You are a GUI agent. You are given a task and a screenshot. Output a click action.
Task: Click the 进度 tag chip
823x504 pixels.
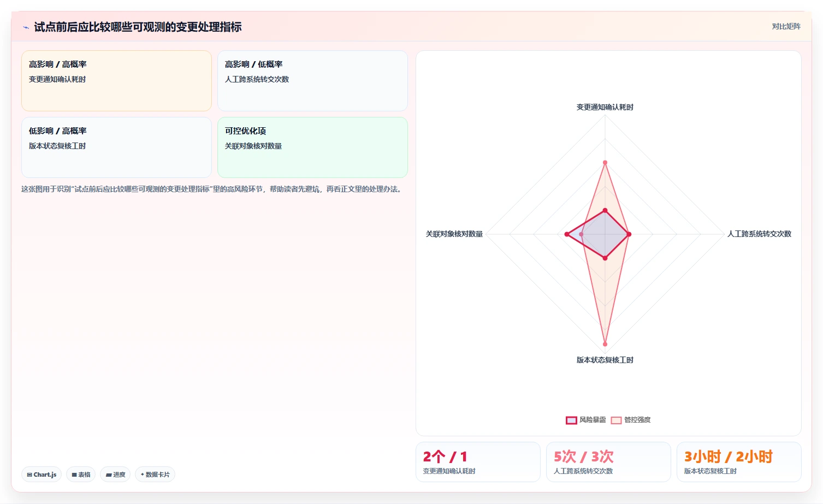coord(115,475)
